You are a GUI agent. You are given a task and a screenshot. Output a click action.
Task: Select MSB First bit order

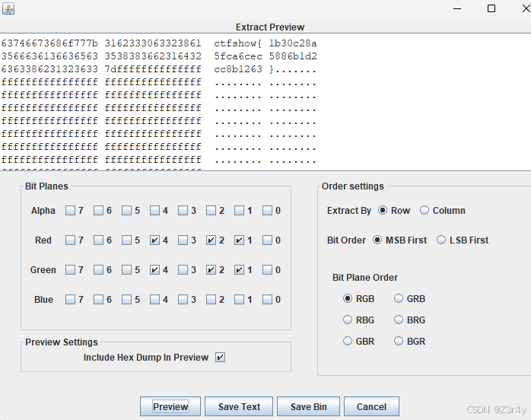(x=377, y=240)
